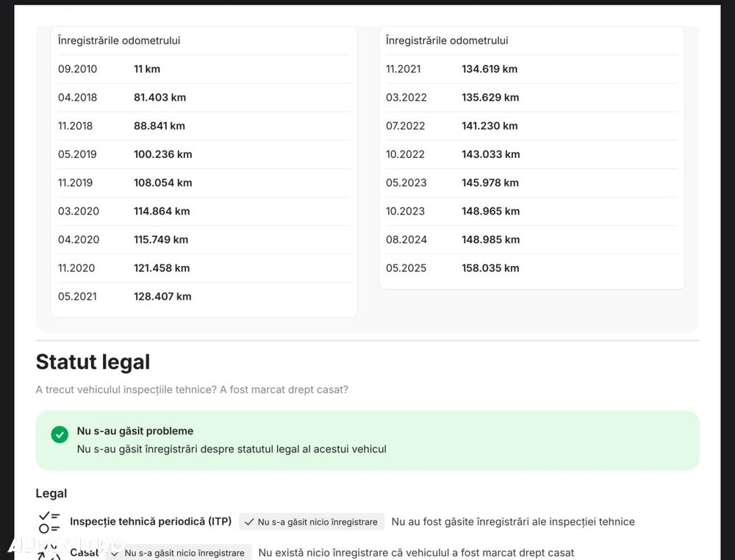Select the 05.2025 odometer reading 158.035 km
Screen dimensions: 735x560
pos(490,268)
